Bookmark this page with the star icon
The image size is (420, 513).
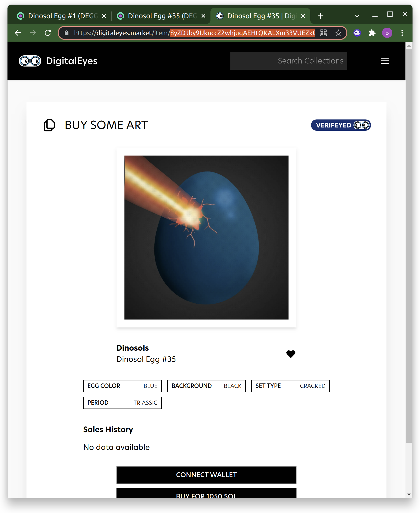coord(338,33)
